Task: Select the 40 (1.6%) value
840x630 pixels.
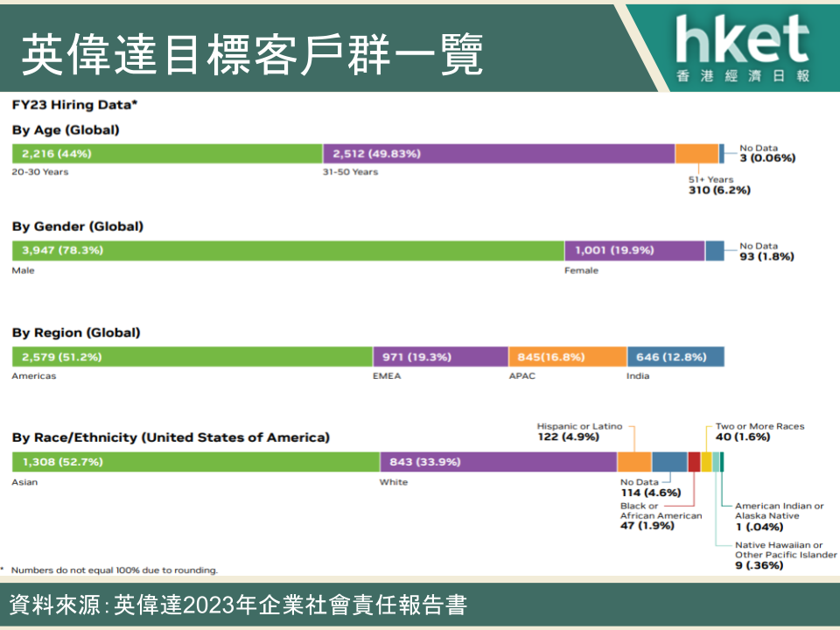Action: coord(743,437)
